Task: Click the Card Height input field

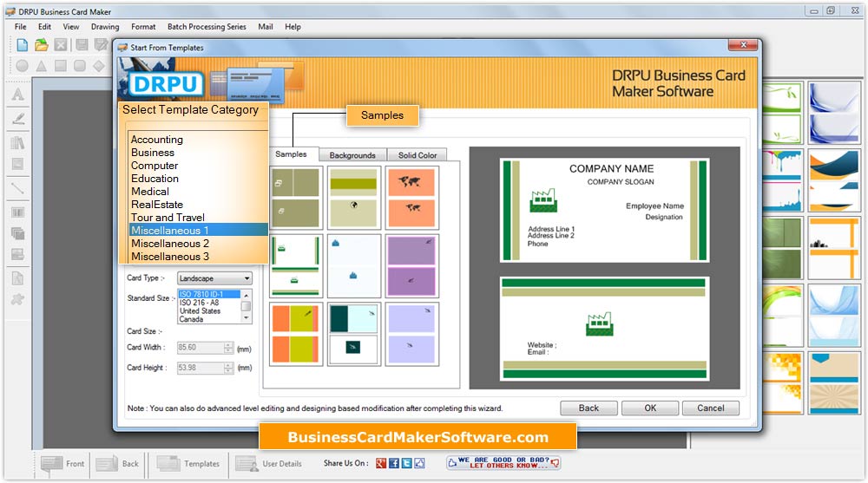Action: pos(201,368)
